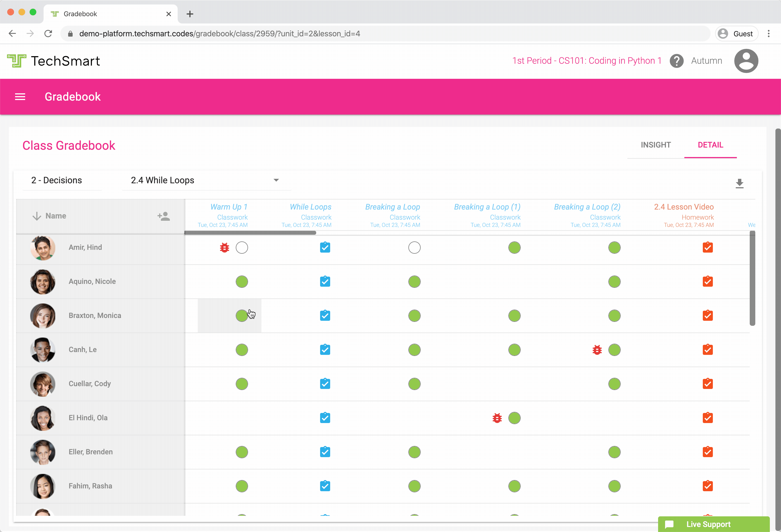Open the hamburger menu in Gradebook bar
Image resolution: width=781 pixels, height=532 pixels.
pos(20,97)
